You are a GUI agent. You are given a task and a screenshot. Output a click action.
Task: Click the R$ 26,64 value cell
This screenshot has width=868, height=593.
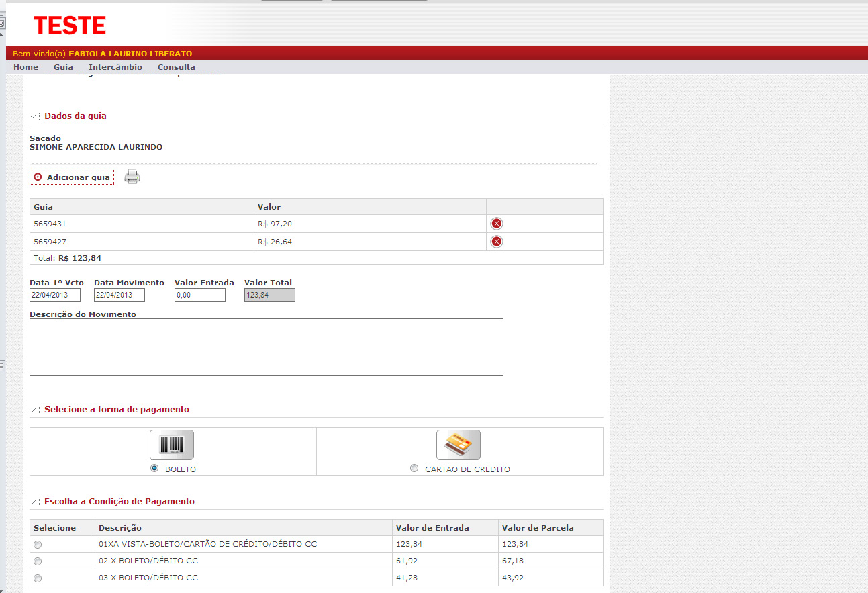[371, 242]
